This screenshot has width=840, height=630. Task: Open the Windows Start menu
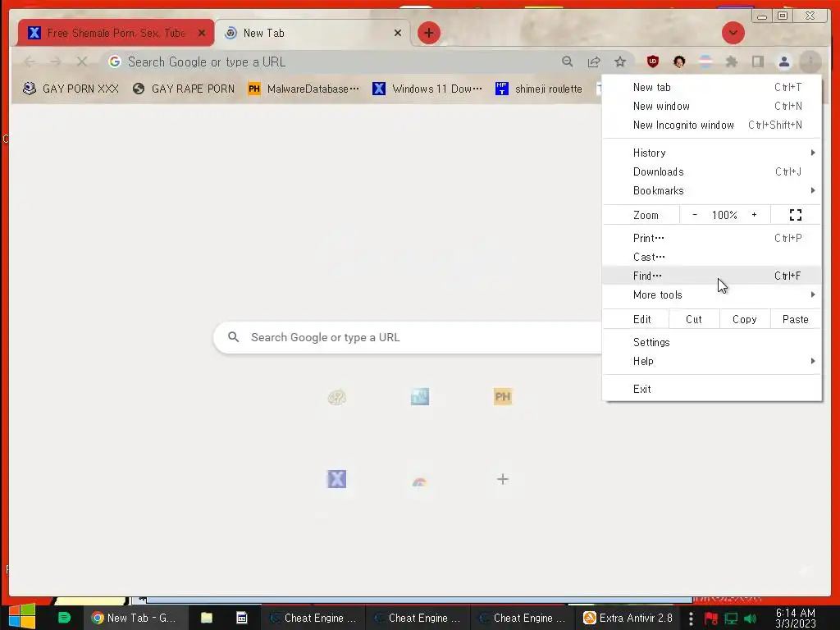(22, 617)
